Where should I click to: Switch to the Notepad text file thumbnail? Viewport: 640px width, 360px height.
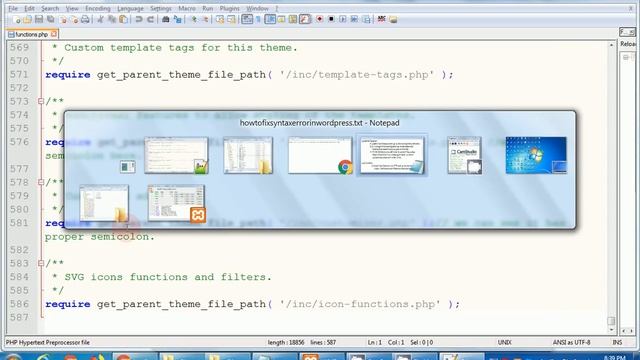pyautogui.click(x=392, y=156)
